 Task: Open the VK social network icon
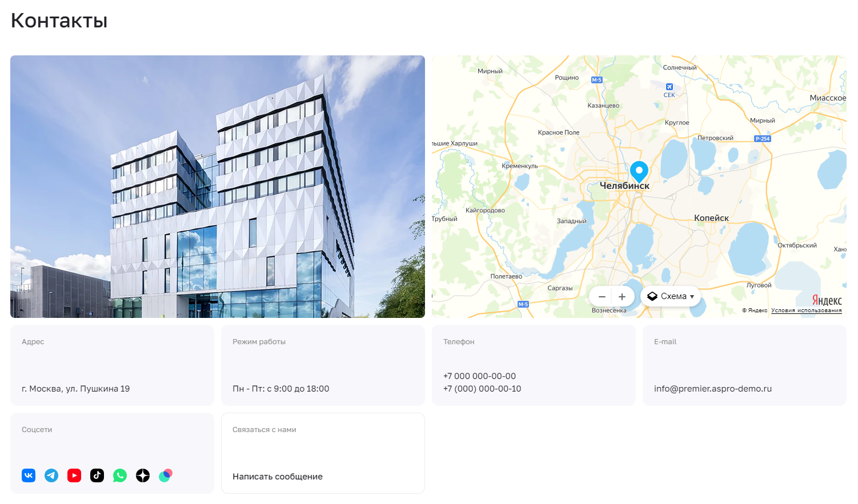[x=29, y=475]
